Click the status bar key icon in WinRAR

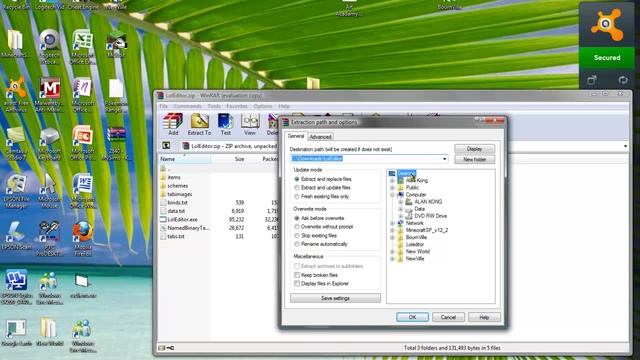point(170,348)
